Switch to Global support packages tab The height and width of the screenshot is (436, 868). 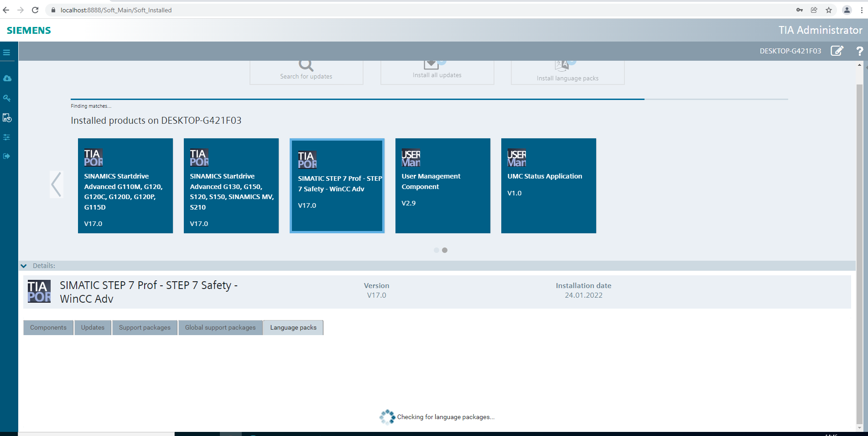click(x=220, y=327)
